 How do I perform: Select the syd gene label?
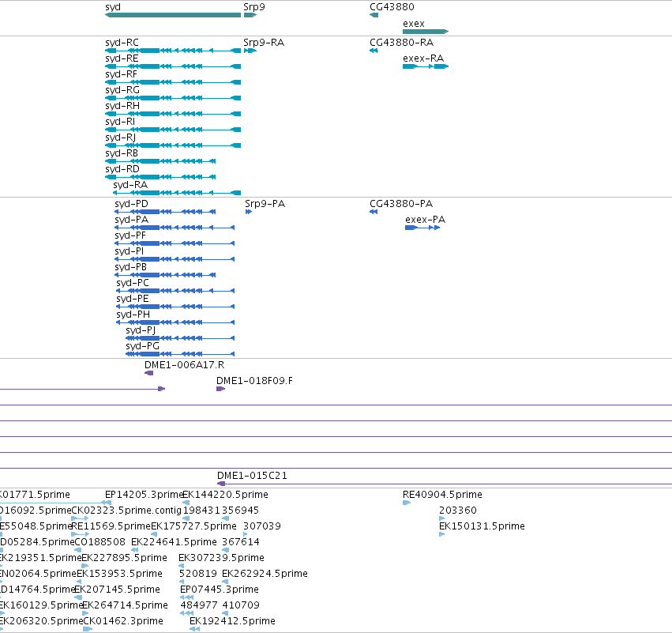(113, 7)
